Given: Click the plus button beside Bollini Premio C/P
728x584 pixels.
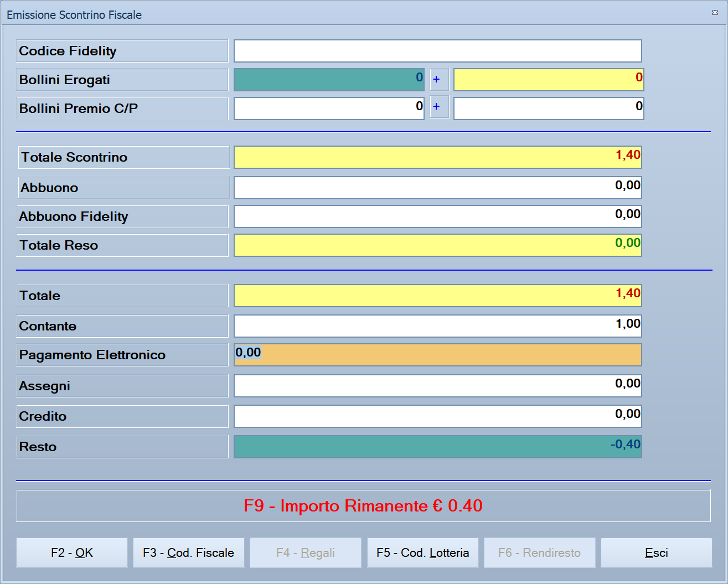Looking at the screenshot, I should [x=439, y=108].
